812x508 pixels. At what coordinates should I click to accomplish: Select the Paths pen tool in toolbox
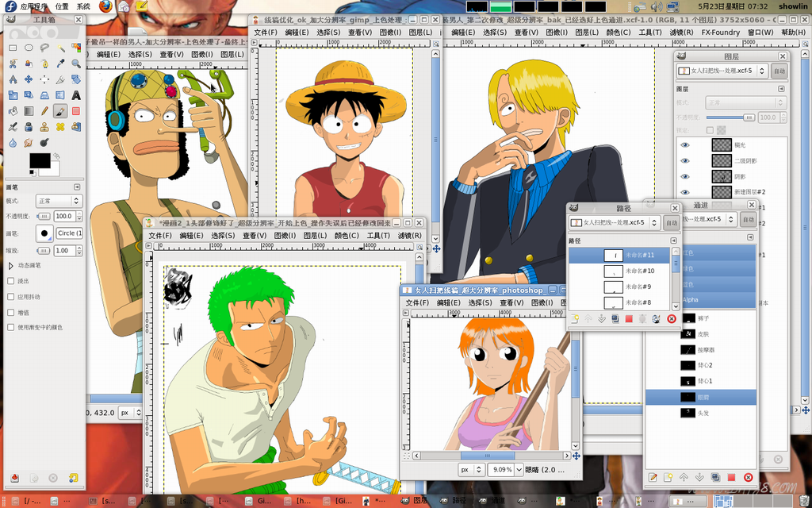point(44,63)
